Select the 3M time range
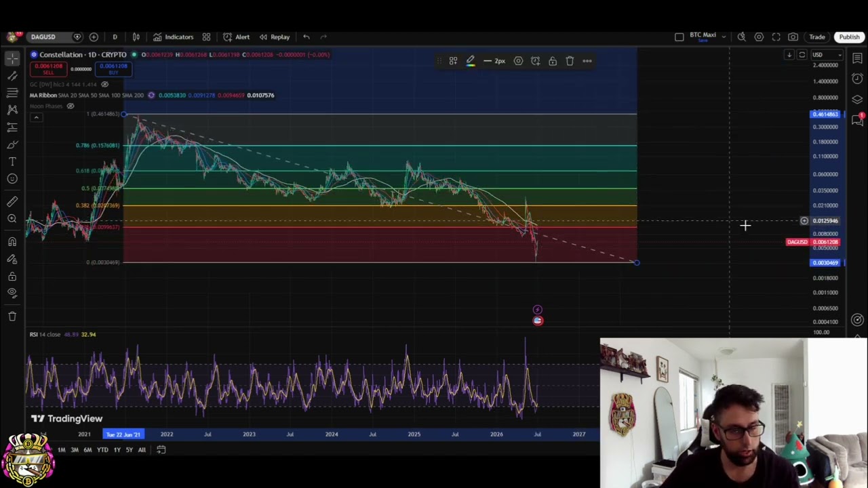 coord(75,449)
